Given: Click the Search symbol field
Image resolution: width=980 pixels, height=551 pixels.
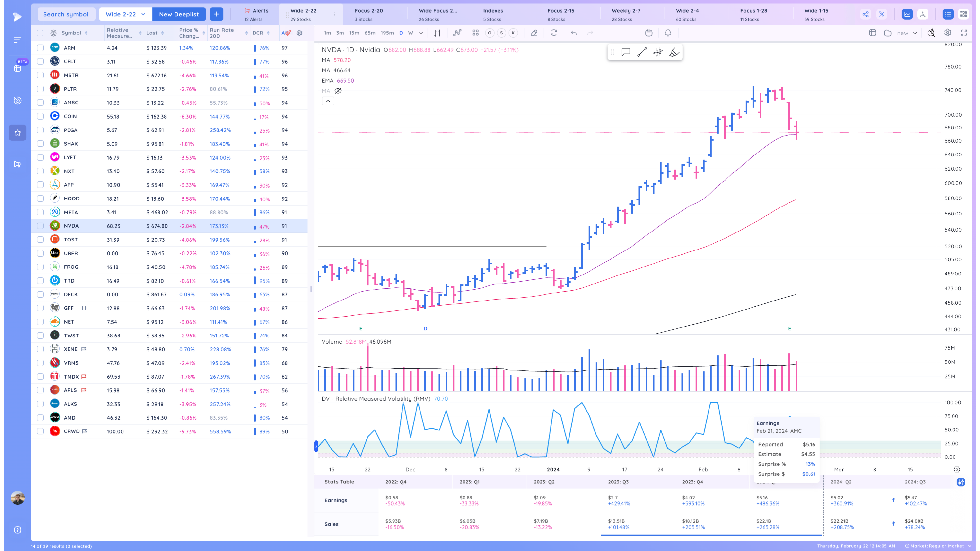Looking at the screenshot, I should pyautogui.click(x=66, y=14).
